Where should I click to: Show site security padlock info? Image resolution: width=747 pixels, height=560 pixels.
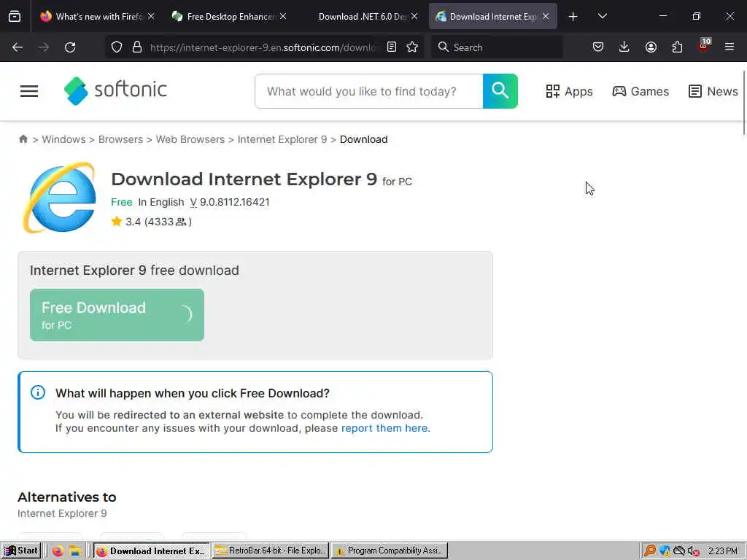point(137,47)
